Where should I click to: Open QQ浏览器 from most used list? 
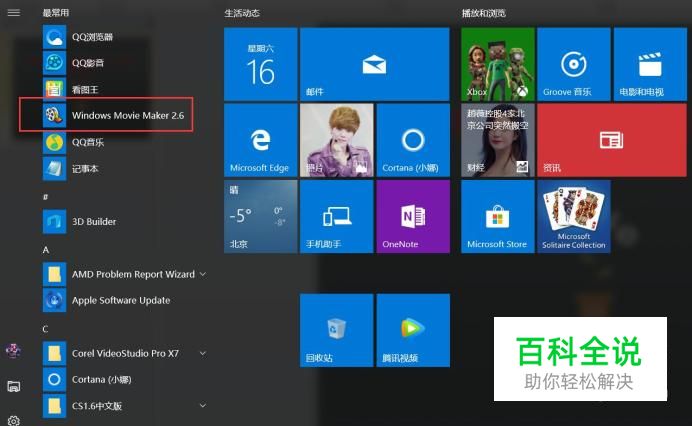(126, 37)
